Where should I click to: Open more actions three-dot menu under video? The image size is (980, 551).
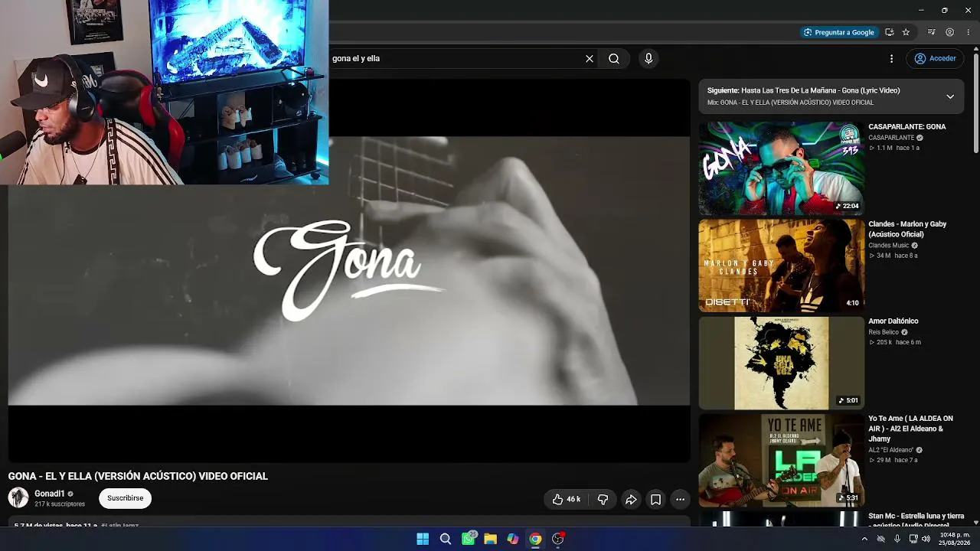tap(680, 500)
